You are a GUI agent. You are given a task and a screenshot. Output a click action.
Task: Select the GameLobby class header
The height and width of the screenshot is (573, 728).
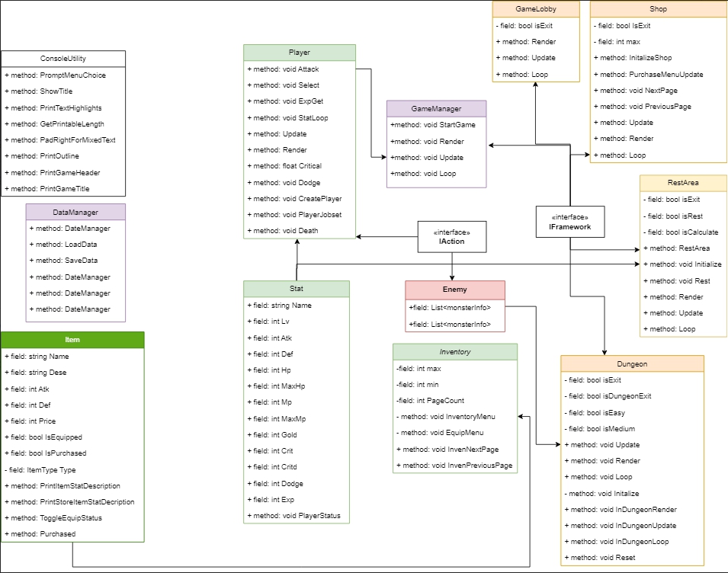click(x=536, y=9)
